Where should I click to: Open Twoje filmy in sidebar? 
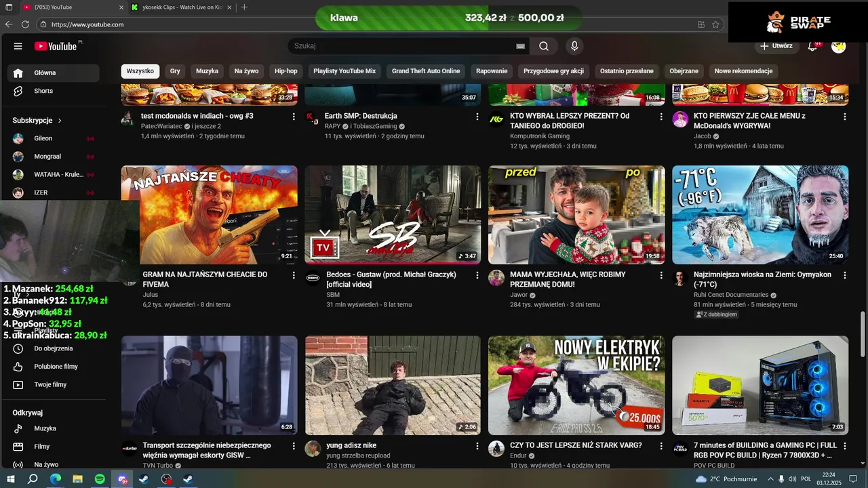coord(53,384)
